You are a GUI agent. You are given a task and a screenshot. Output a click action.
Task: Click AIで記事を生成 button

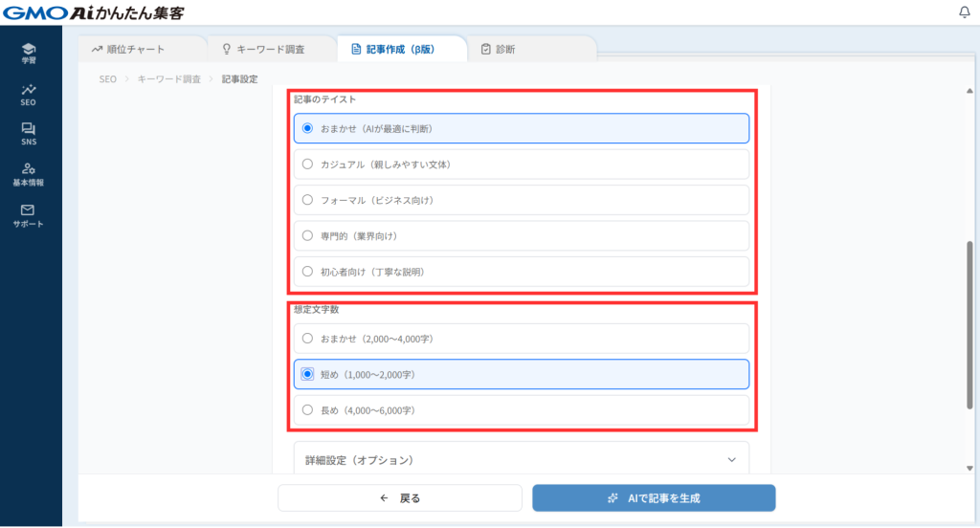(x=654, y=498)
